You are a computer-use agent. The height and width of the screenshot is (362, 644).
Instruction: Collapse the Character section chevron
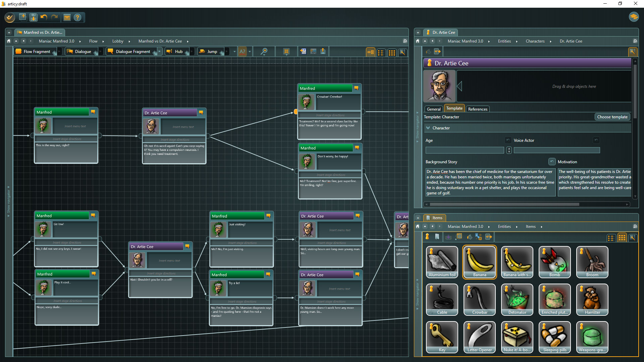(428, 128)
